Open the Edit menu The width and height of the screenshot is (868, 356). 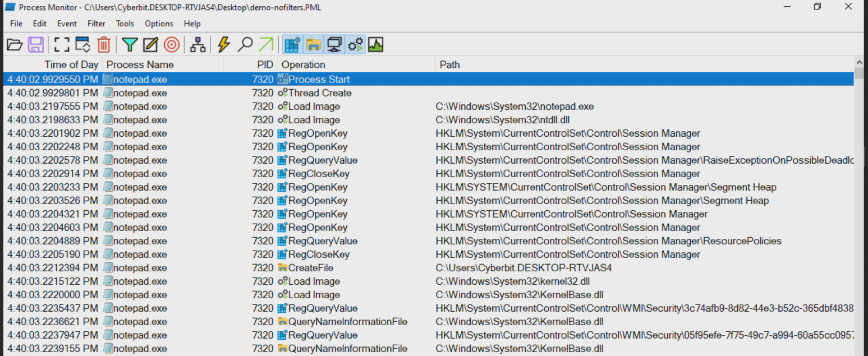pos(40,24)
